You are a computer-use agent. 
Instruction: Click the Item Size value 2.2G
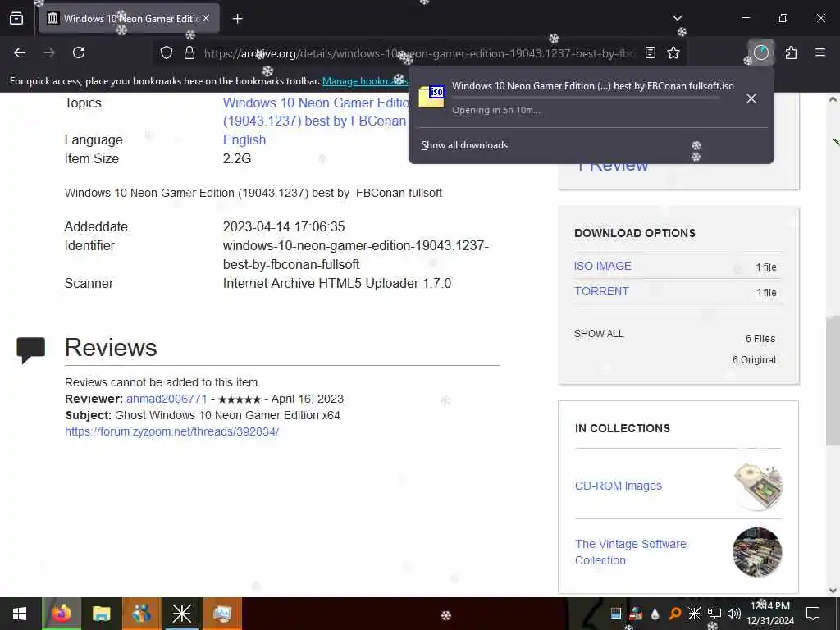coord(237,158)
